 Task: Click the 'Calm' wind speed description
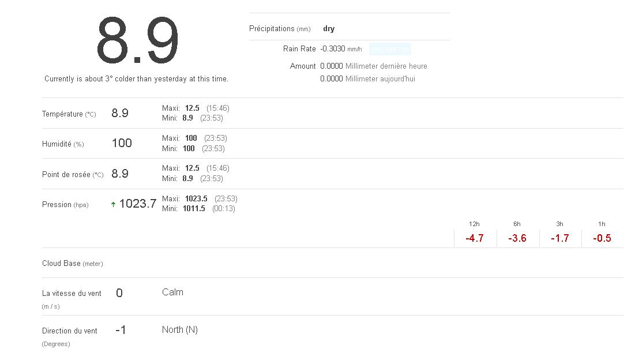point(172,292)
